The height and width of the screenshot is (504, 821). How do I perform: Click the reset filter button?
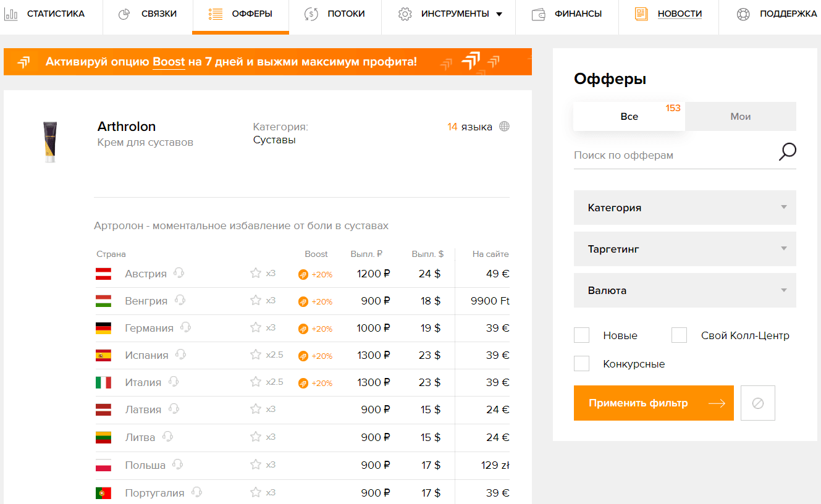click(x=758, y=403)
